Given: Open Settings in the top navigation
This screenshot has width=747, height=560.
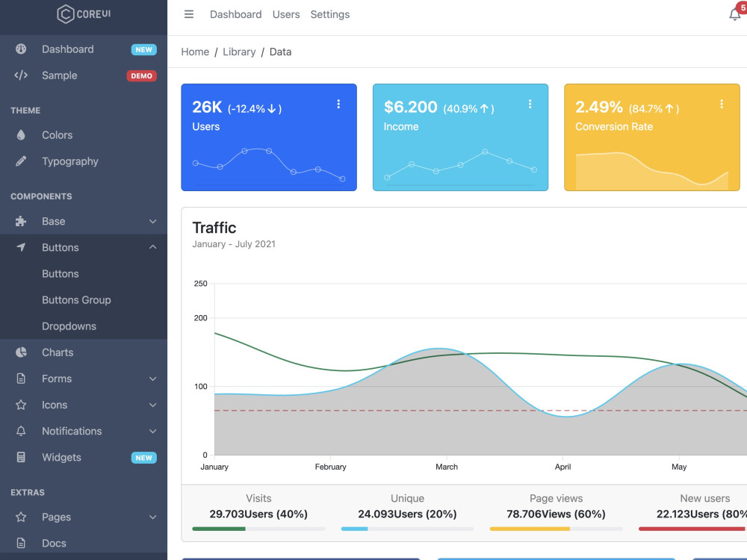Looking at the screenshot, I should [x=329, y=14].
